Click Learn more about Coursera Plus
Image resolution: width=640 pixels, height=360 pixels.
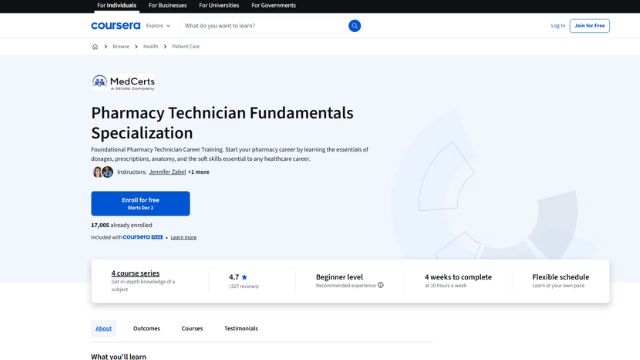tap(184, 237)
